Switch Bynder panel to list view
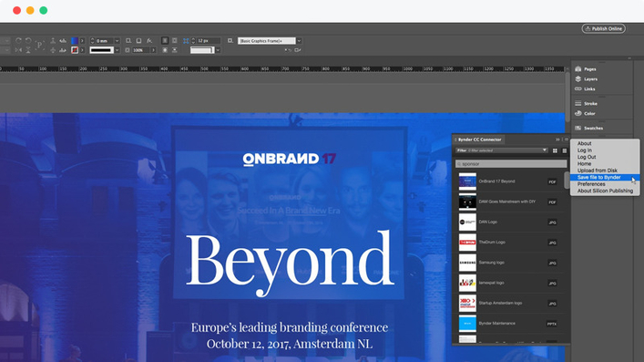The height and width of the screenshot is (362, 644). tap(565, 151)
